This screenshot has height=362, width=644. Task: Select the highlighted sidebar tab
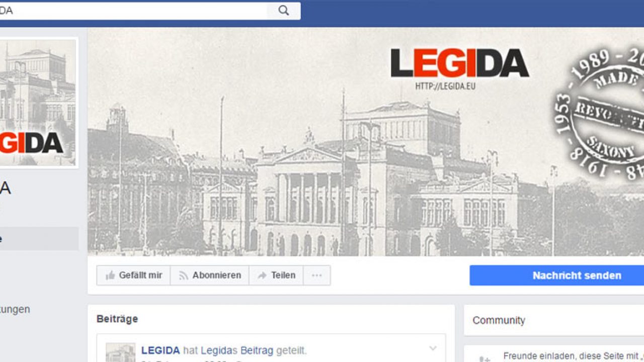pyautogui.click(x=39, y=239)
